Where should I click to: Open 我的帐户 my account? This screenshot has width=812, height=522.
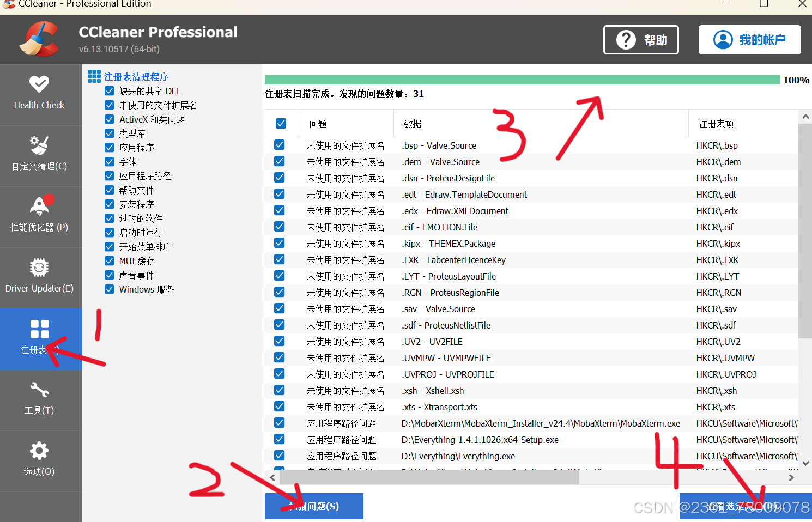coord(750,40)
